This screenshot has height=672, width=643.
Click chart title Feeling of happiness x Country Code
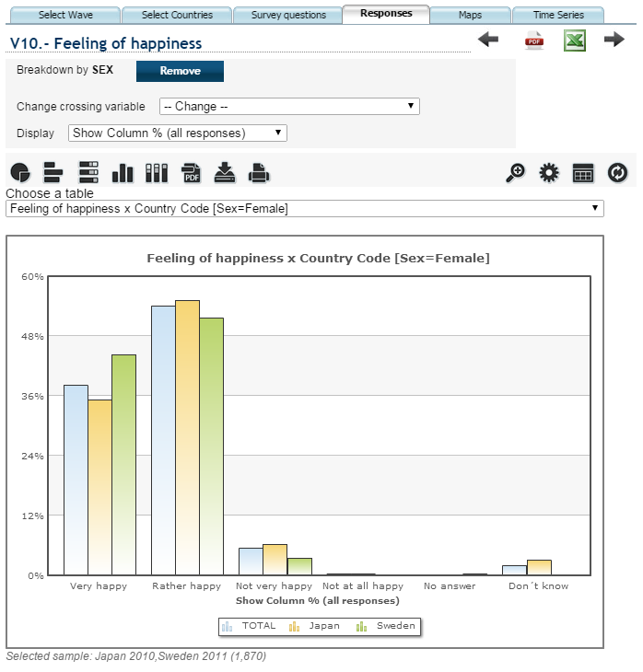pos(319,258)
